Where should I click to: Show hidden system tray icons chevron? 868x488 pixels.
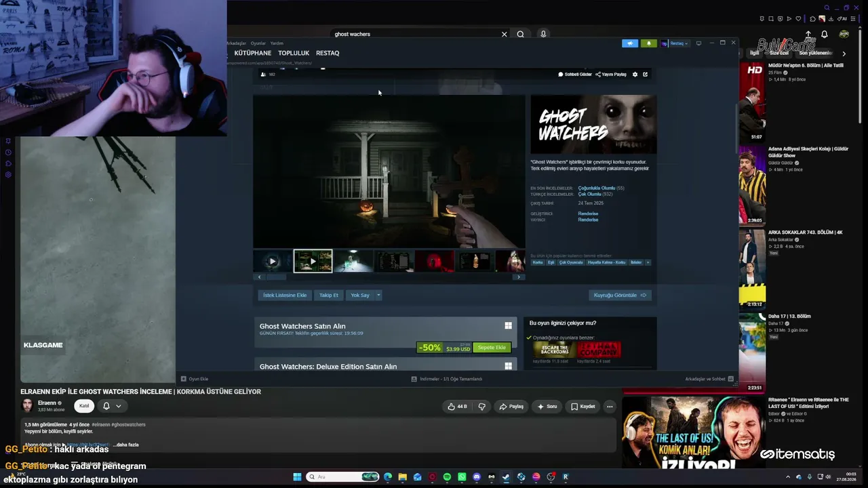pos(787,477)
